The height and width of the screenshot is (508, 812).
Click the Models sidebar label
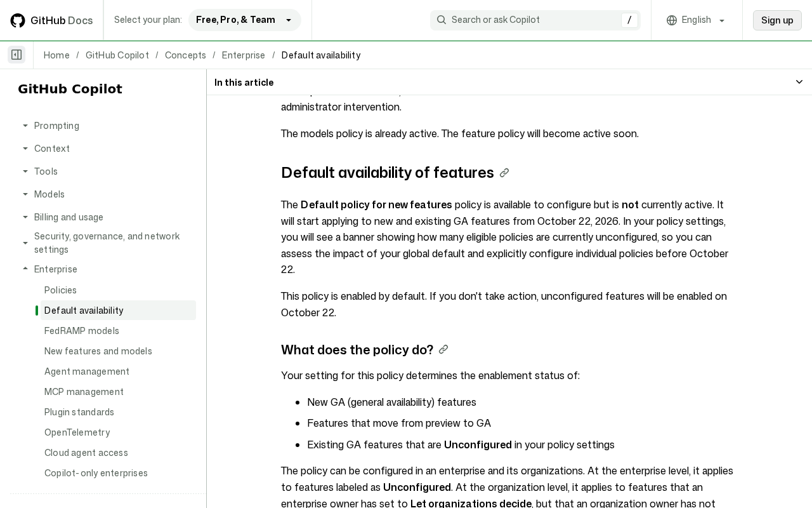coord(49,194)
